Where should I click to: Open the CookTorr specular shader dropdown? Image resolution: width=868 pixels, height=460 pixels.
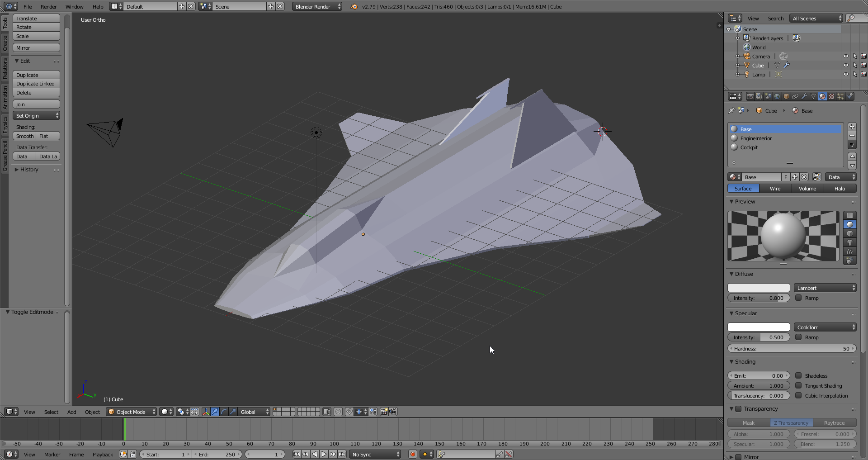click(825, 327)
